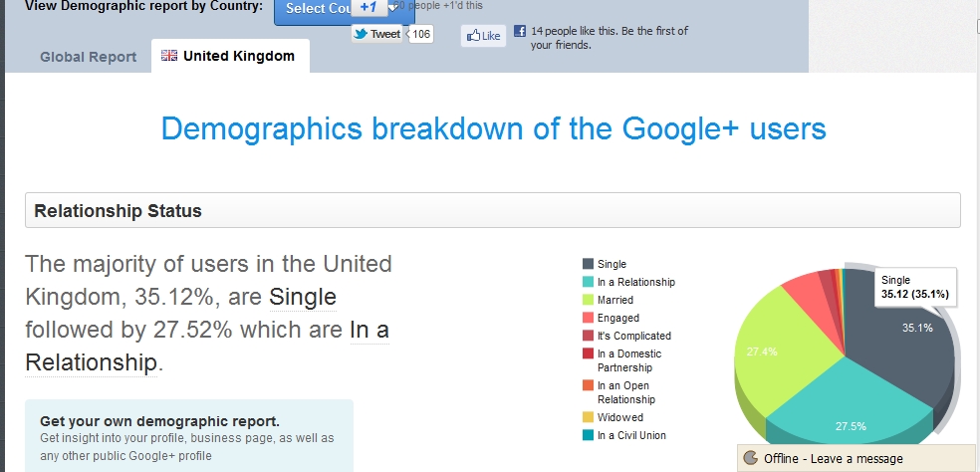The width and height of the screenshot is (980, 472).
Task: Click the Facebook Like thumbs-up button
Action: [x=484, y=36]
